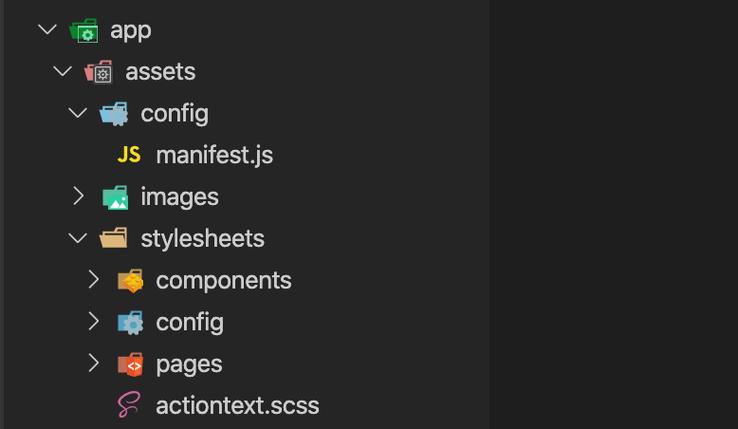
Task: Click the green images folder icon
Action: pyautogui.click(x=115, y=197)
